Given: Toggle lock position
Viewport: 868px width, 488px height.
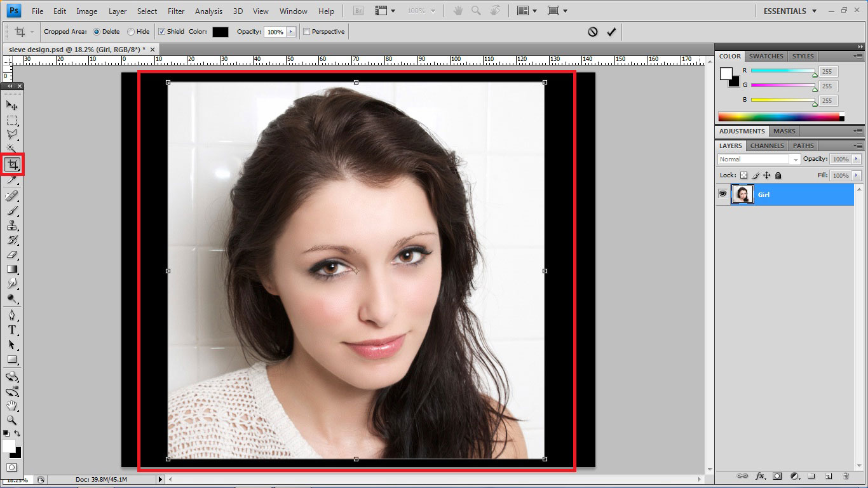Looking at the screenshot, I should [x=767, y=175].
